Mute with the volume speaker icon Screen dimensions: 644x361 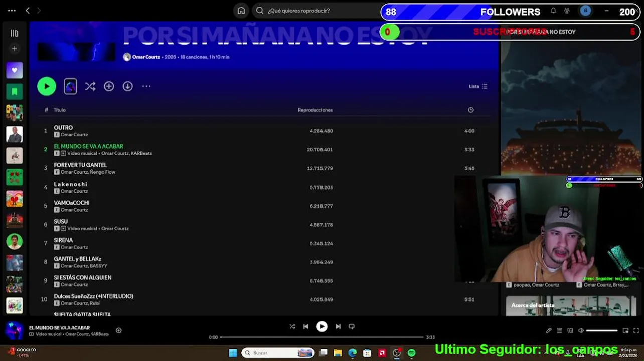[x=581, y=331]
